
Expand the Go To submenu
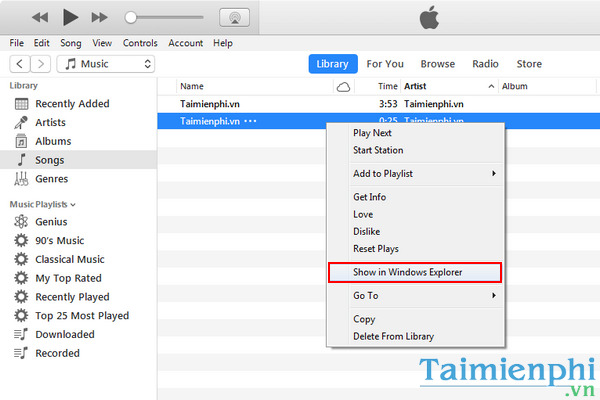[416, 296]
